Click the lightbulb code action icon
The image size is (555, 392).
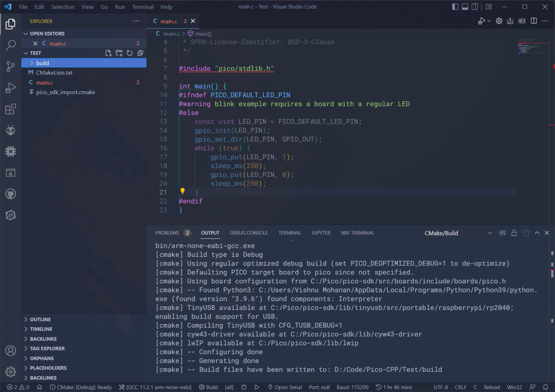tap(182, 191)
